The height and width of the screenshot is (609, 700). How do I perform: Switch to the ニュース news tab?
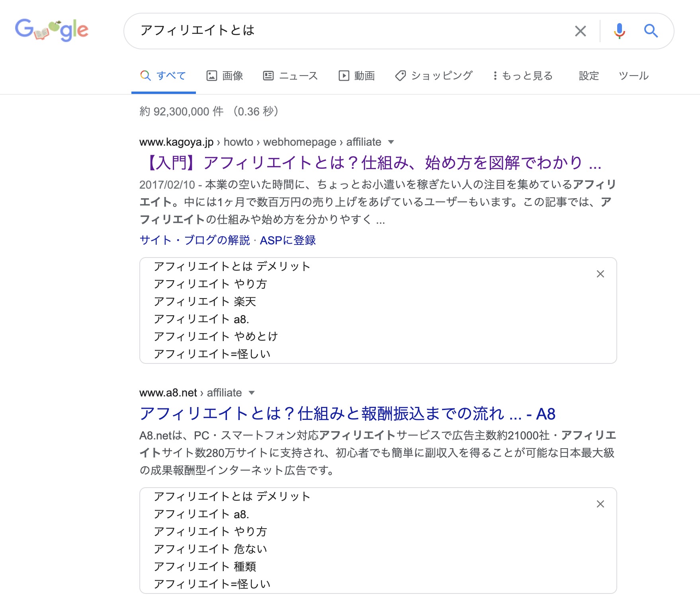click(290, 76)
